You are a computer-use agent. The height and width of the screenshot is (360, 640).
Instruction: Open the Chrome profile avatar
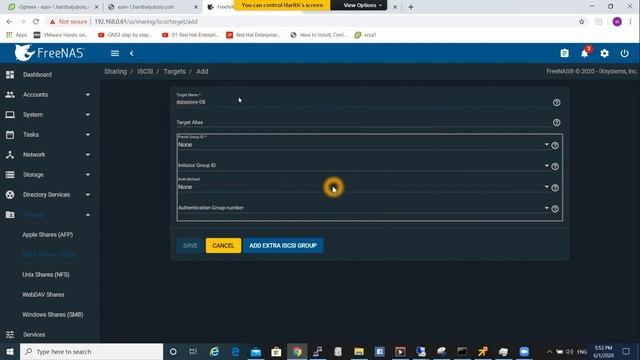tap(617, 22)
